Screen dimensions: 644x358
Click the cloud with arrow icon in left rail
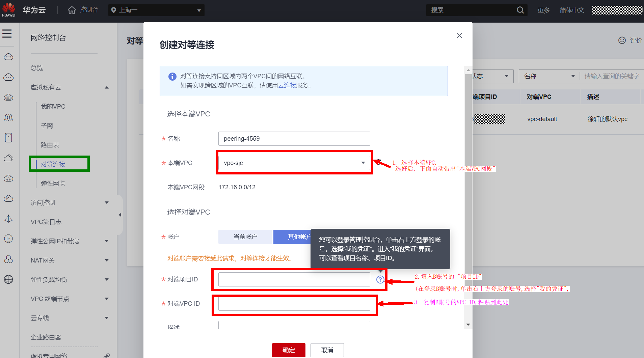pos(8,198)
